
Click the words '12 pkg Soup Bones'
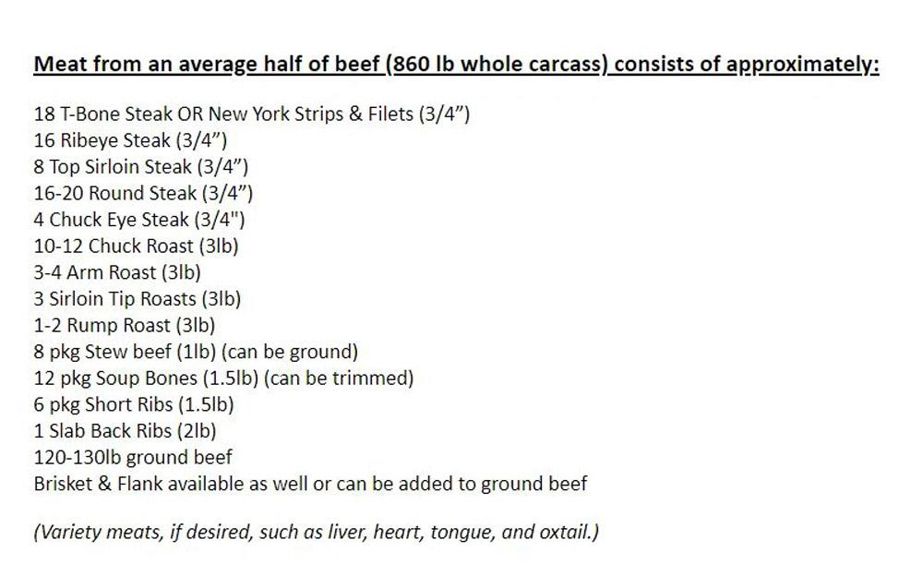pyautogui.click(x=115, y=378)
